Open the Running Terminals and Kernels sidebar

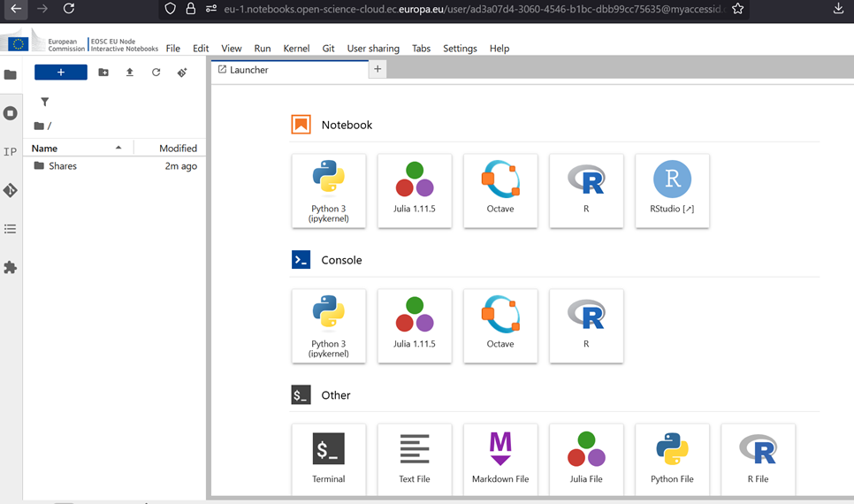coord(11,113)
